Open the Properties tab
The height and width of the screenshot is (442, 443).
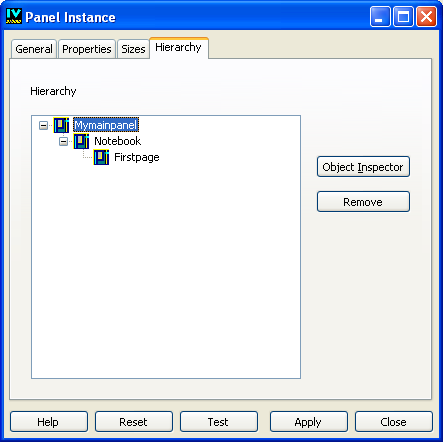[87, 49]
